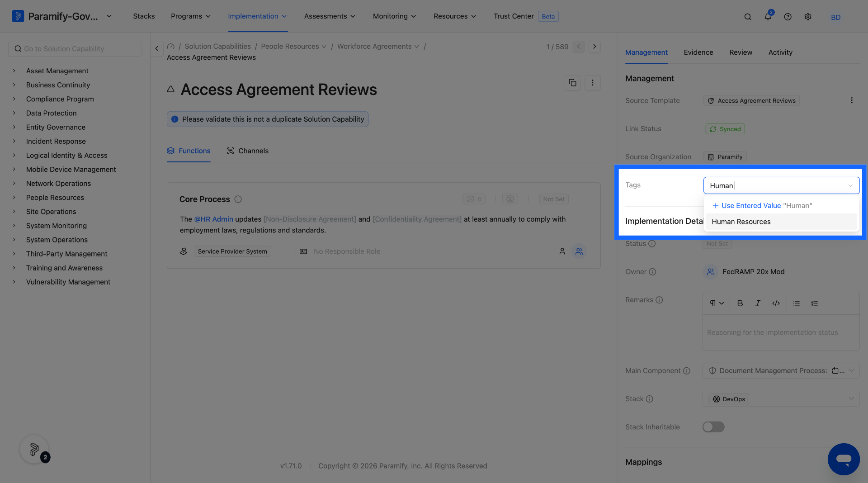Switch to the Evidence tab
Image resolution: width=868 pixels, height=483 pixels.
[698, 52]
